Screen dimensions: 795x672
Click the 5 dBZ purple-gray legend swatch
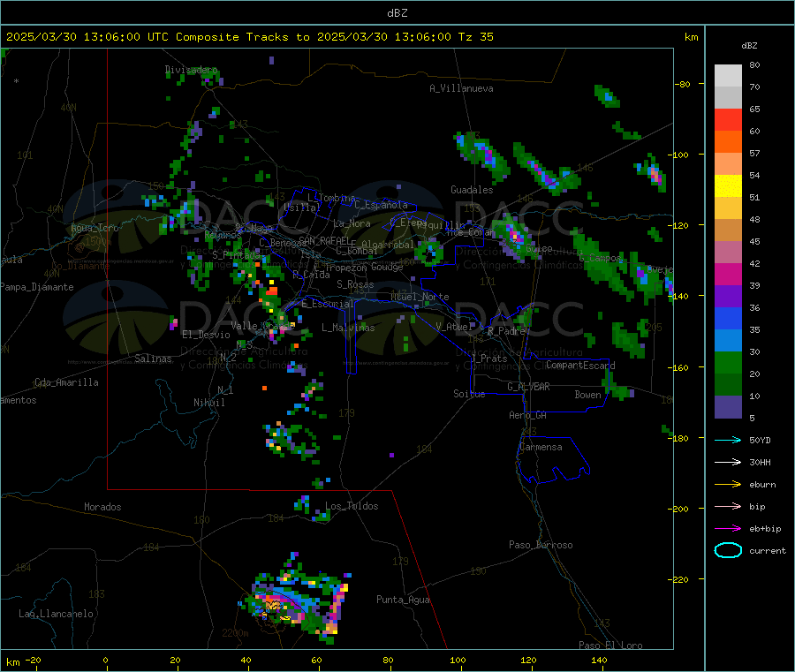(x=728, y=407)
